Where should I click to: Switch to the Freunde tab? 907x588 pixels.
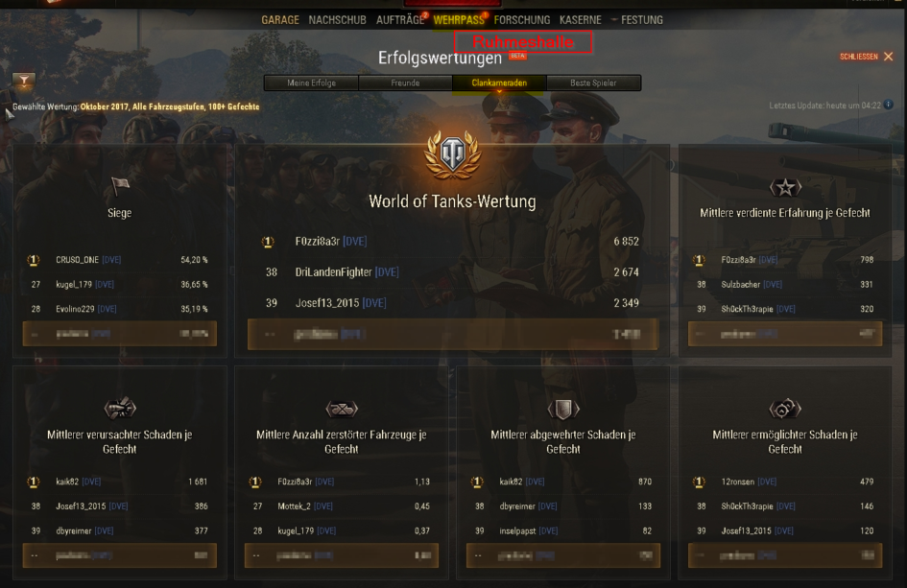click(x=405, y=82)
